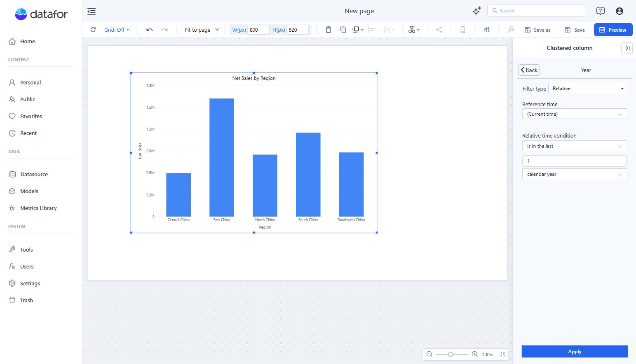
Task: Undo the last action
Action: [150, 30]
